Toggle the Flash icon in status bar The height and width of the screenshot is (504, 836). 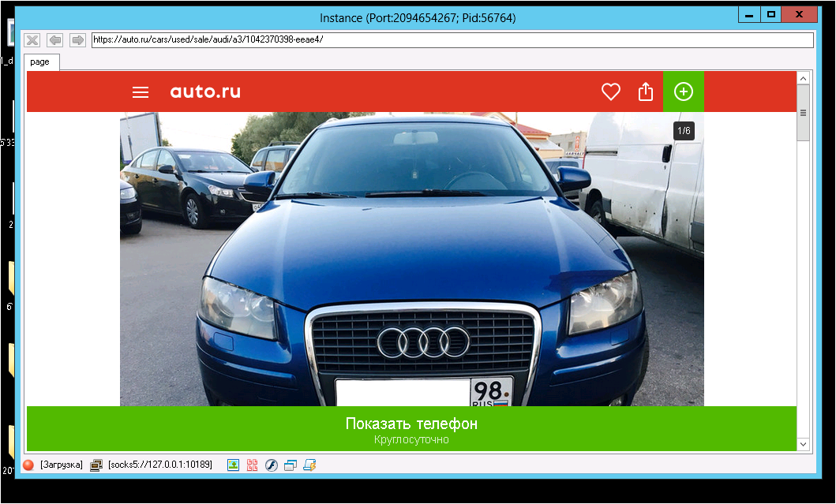(272, 465)
